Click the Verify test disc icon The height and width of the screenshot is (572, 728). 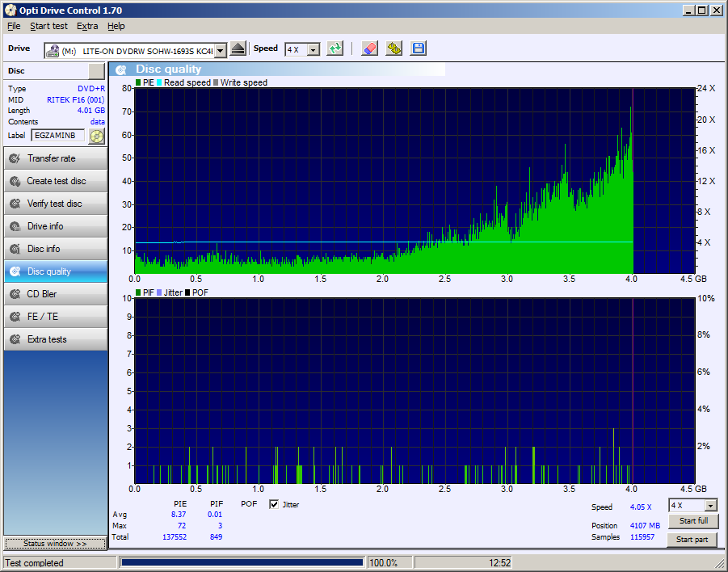(x=15, y=204)
